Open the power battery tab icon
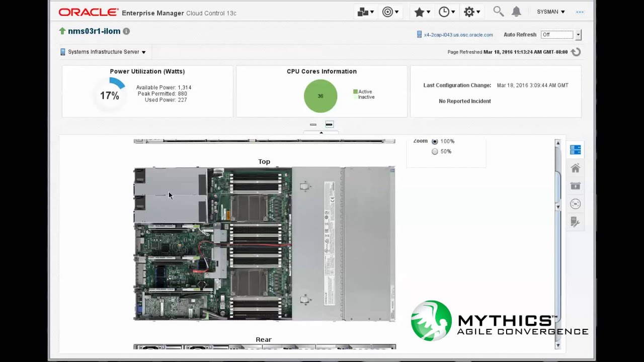Image resolution: width=644 pixels, height=362 pixels. pyautogui.click(x=576, y=186)
